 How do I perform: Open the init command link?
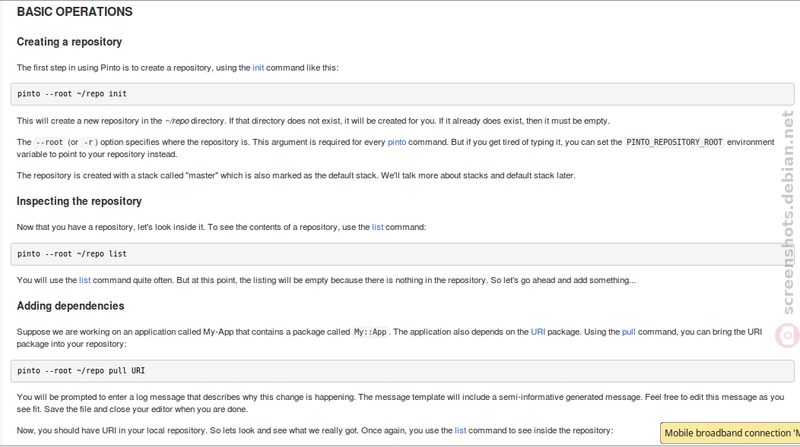coord(258,68)
